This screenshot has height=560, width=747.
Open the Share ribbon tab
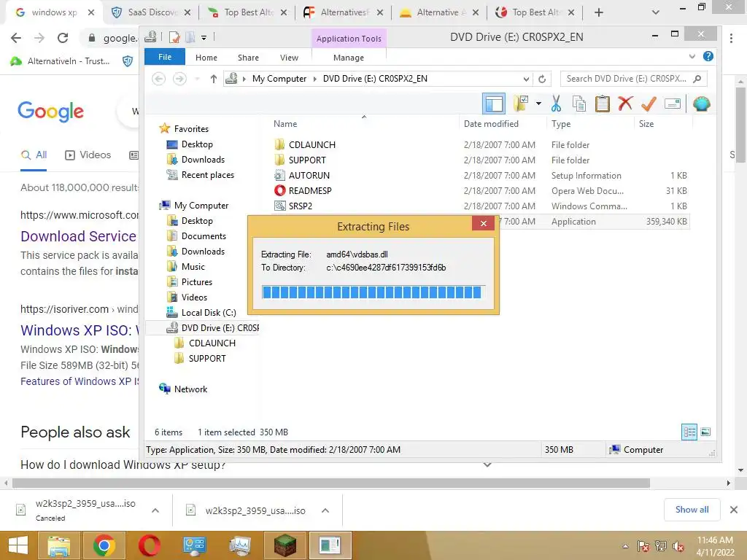pos(248,58)
